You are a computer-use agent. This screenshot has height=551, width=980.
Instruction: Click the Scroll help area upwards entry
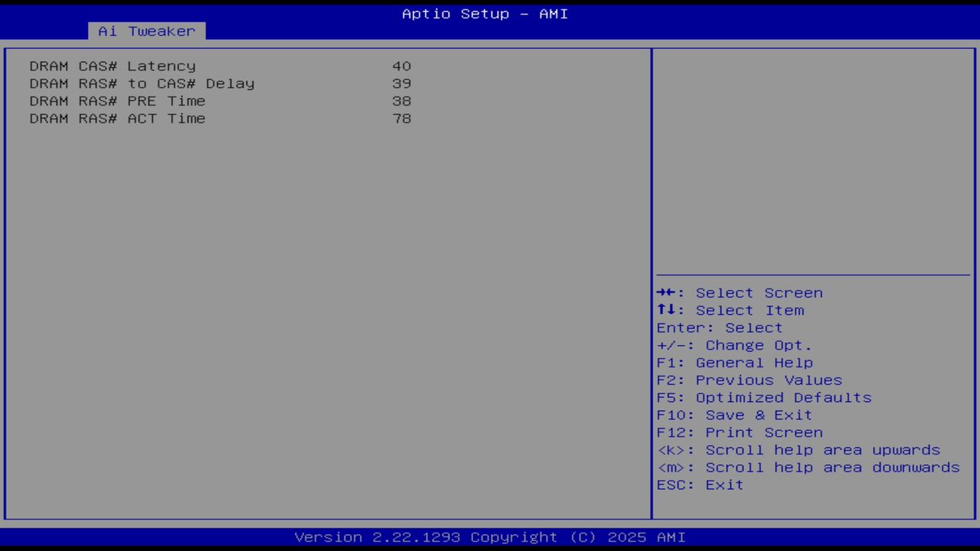point(799,450)
